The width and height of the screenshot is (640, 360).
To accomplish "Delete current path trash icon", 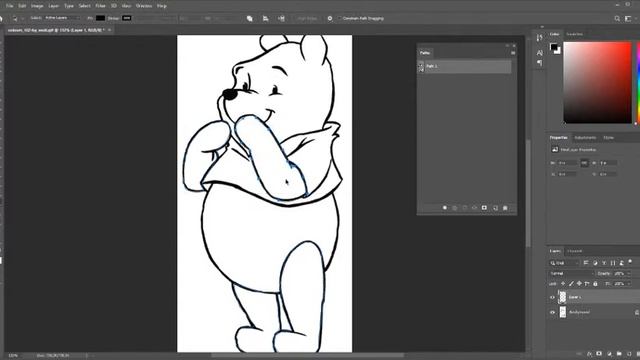I will [505, 208].
